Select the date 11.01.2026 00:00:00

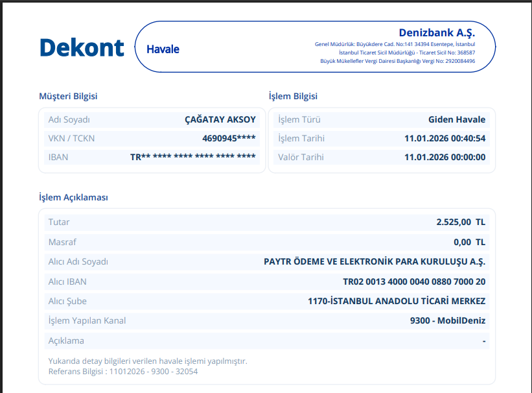point(445,158)
